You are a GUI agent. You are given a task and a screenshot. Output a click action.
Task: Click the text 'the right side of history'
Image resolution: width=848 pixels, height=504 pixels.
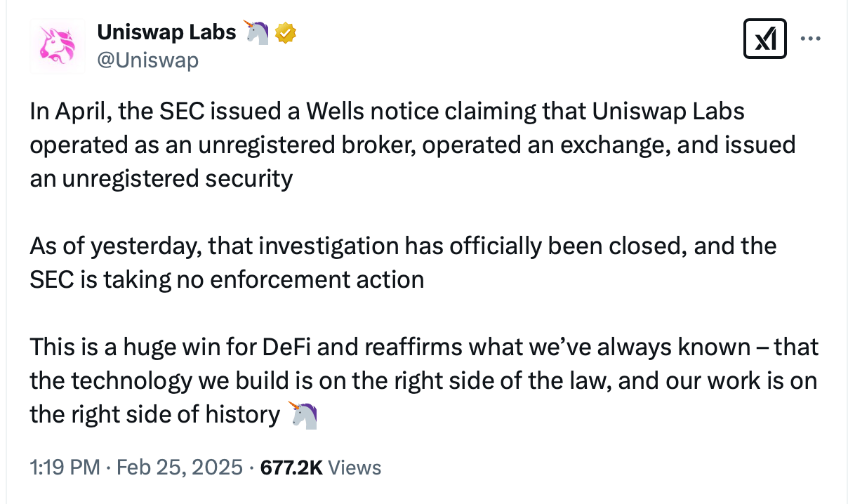point(154,414)
